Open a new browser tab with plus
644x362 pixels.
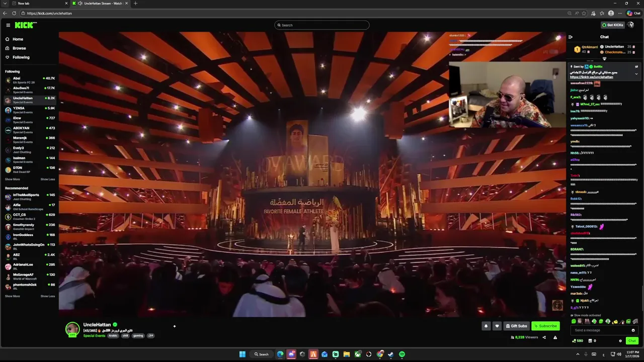click(135, 4)
